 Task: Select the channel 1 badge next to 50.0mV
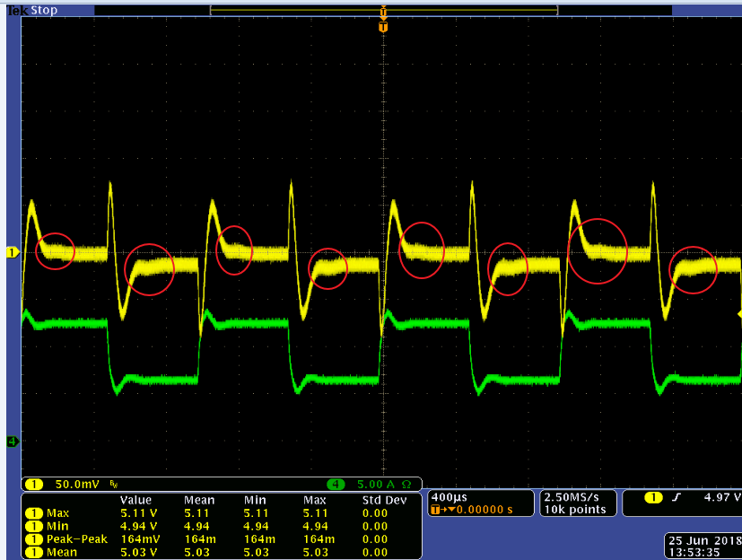point(34,485)
